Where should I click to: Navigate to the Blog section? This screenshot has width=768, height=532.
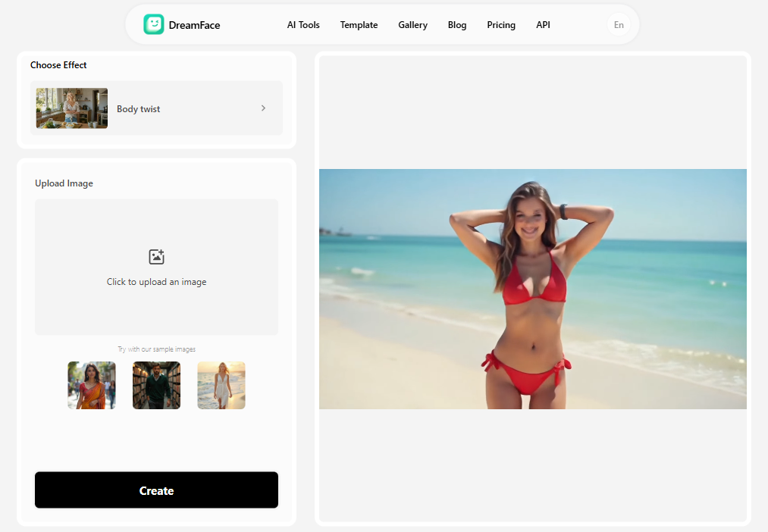pos(457,25)
